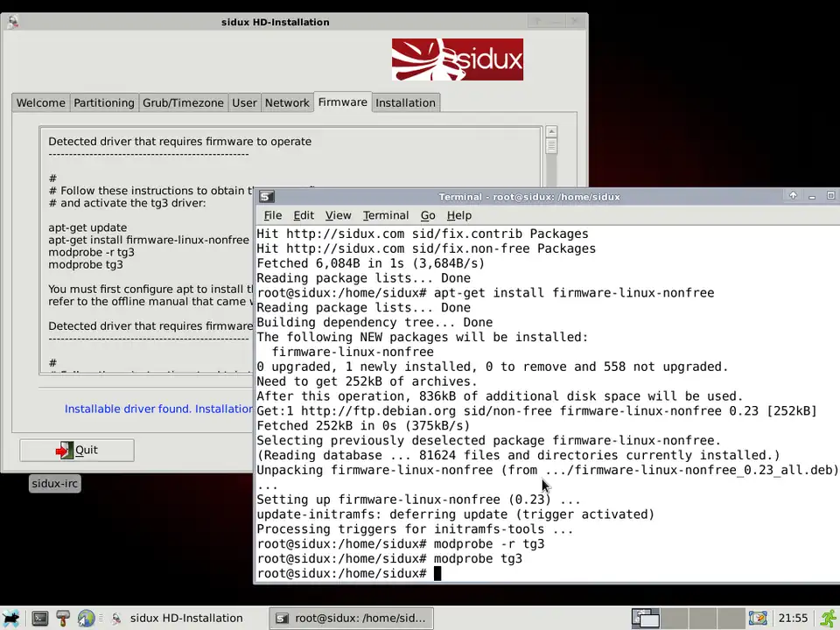Open the Xfce start menu mouse icon
Image resolution: width=840 pixels, height=630 pixels.
click(x=10, y=618)
